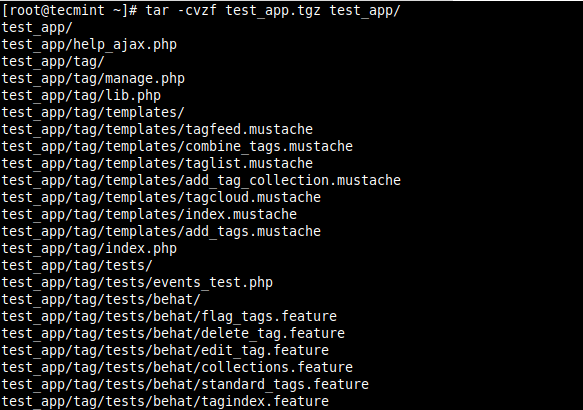The width and height of the screenshot is (583, 410).
Task: Click the [root@tecmint ~]# prompt
Action: pyautogui.click(x=70, y=10)
